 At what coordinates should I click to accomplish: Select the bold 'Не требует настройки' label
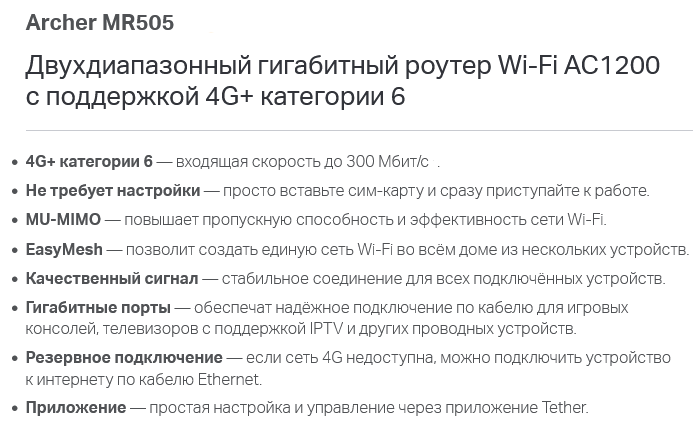click(113, 191)
